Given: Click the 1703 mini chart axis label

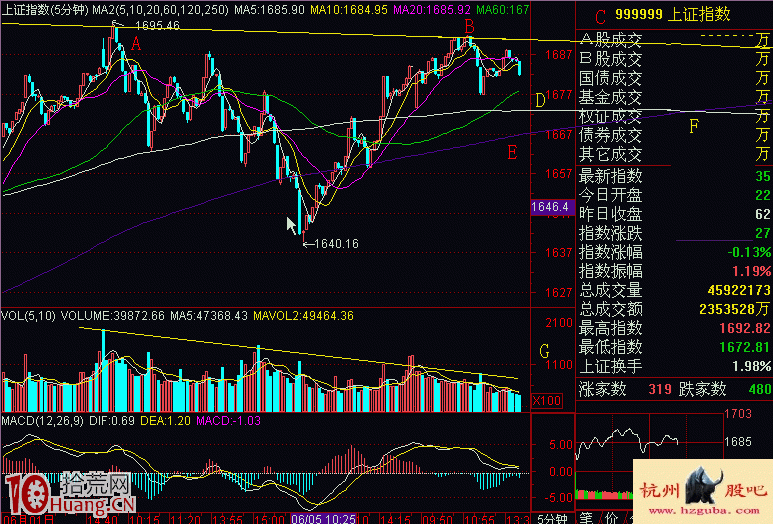Looking at the screenshot, I should 738,414.
